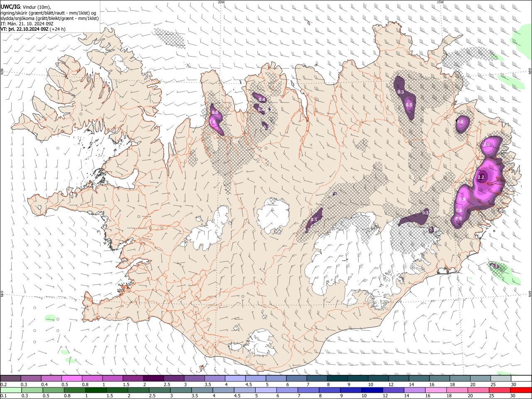Click the '2.2' precipitation value in the east
Screen dimensions: 532x399
coord(481,177)
